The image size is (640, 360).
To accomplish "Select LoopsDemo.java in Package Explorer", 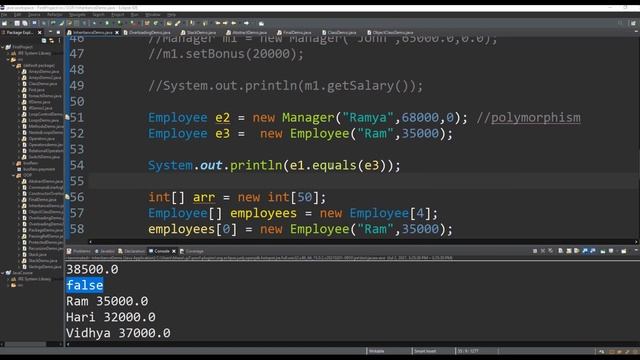I will tap(43, 120).
